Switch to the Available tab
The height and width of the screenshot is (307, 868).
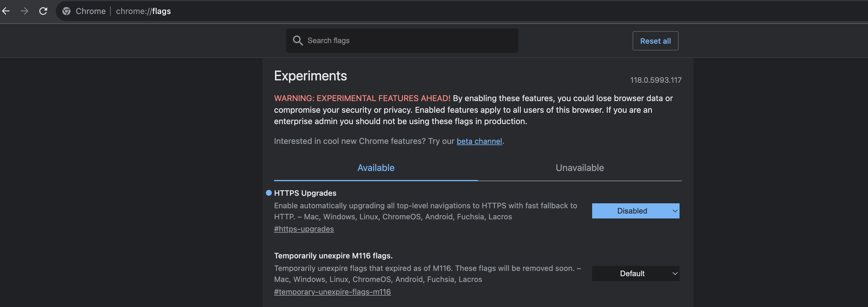click(x=376, y=168)
